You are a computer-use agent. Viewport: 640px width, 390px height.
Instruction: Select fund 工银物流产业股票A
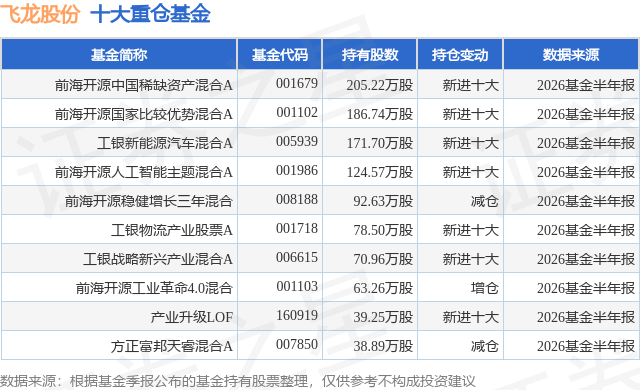pos(172,230)
